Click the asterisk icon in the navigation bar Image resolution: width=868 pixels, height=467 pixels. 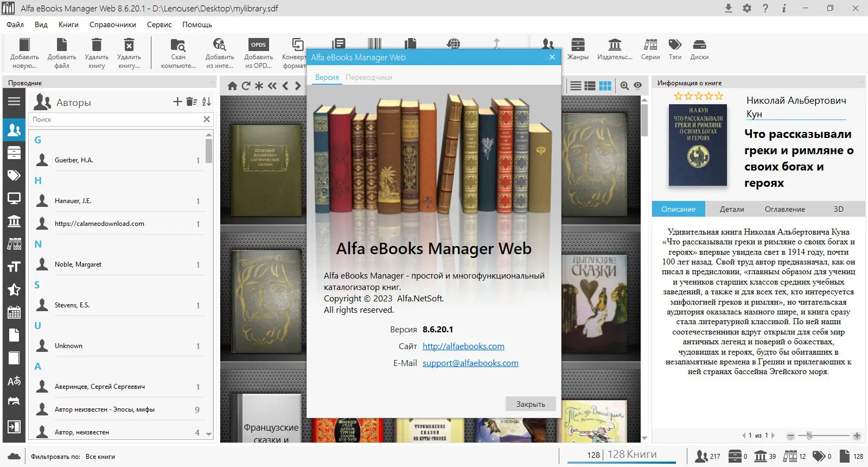pyautogui.click(x=259, y=86)
